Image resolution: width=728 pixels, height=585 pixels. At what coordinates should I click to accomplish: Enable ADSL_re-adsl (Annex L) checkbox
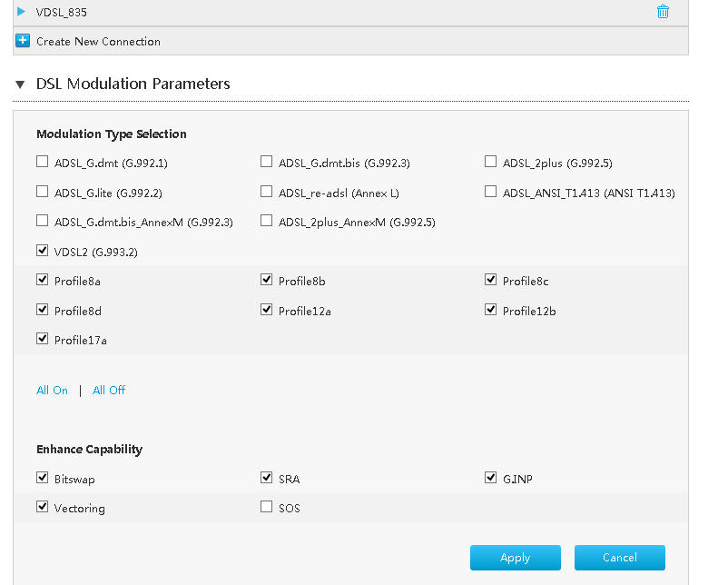pos(266,192)
